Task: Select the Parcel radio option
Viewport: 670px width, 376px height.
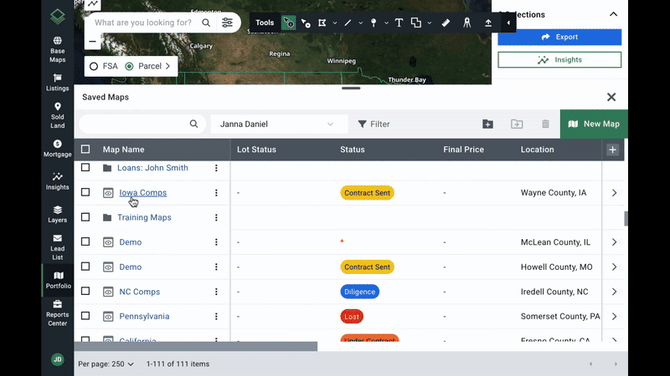Action: pyautogui.click(x=129, y=66)
